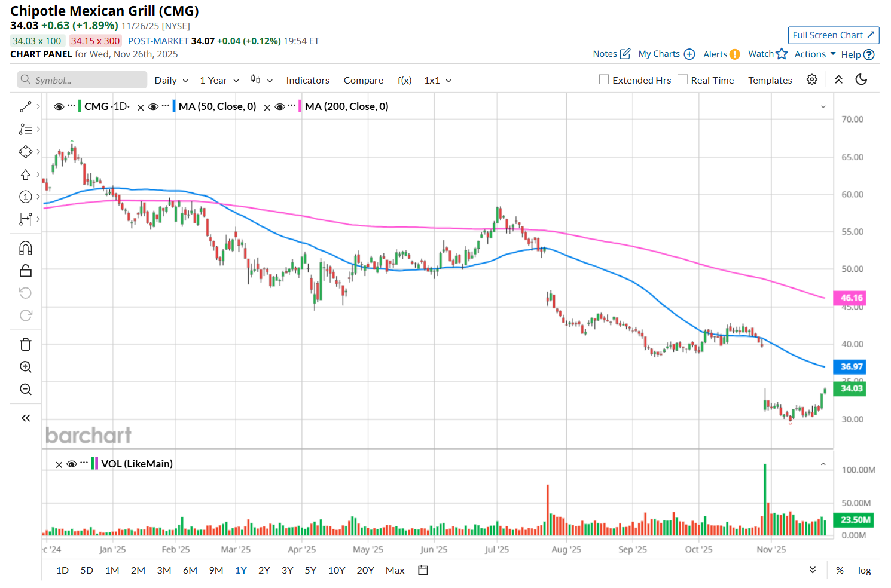
Task: Select the measurement range tool
Action: click(25, 219)
